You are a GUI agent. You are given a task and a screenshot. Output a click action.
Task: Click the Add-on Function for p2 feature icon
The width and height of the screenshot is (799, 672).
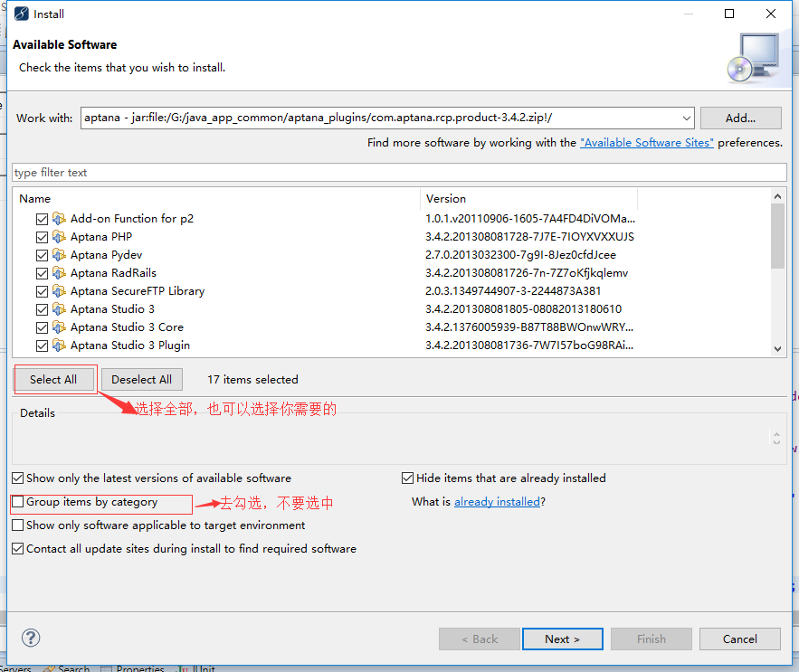(59, 219)
